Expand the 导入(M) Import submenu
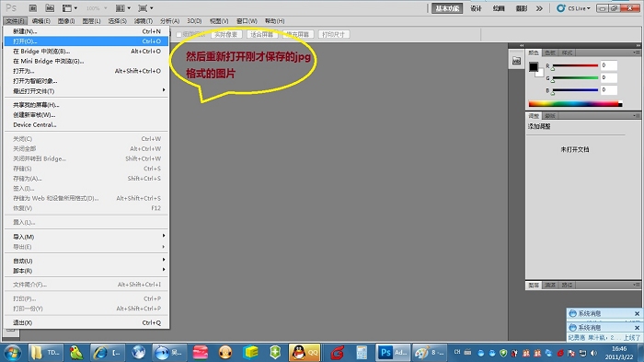 (x=86, y=237)
